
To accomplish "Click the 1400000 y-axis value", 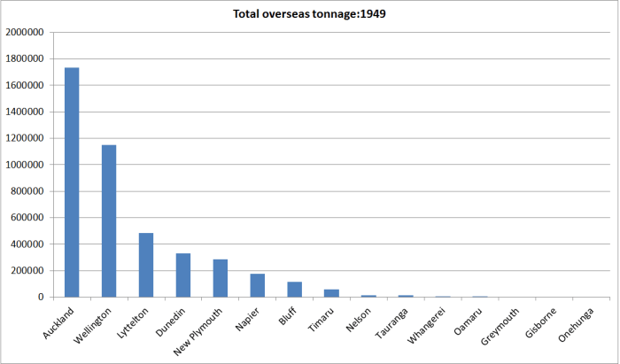I will click(25, 112).
